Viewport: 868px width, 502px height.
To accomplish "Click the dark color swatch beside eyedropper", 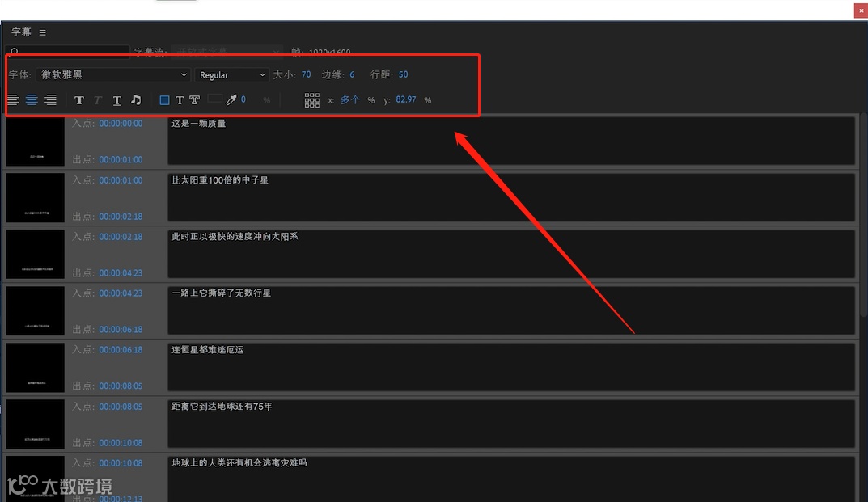I will point(215,99).
